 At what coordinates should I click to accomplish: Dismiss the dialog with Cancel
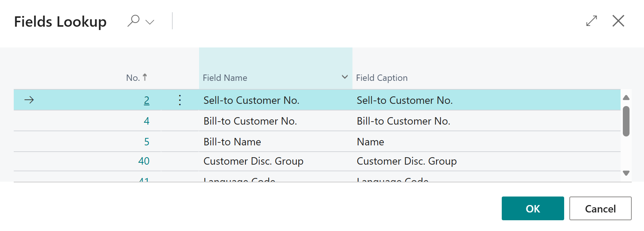[601, 208]
